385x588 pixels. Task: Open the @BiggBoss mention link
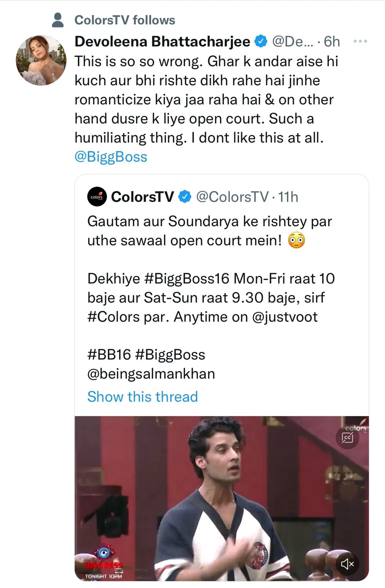click(x=111, y=157)
